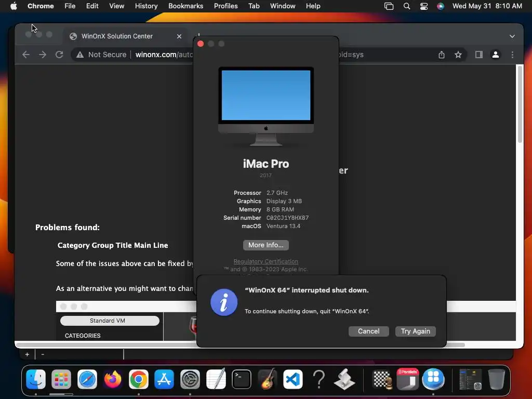Select the Standard VM pill

(x=110, y=321)
